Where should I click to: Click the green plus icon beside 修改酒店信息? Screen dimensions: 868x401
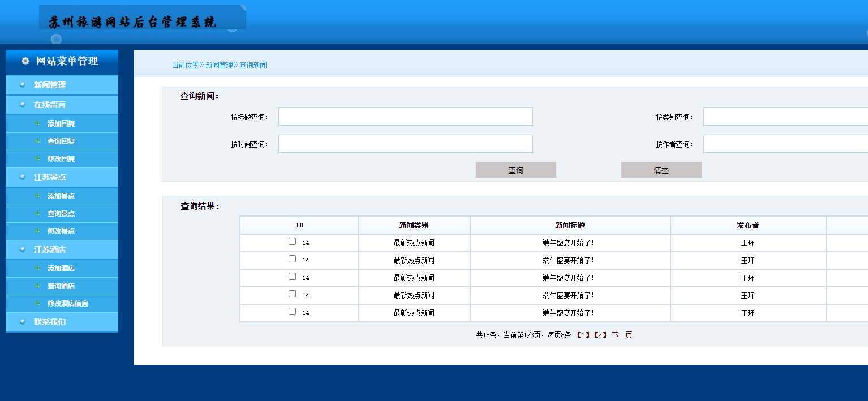tap(37, 303)
